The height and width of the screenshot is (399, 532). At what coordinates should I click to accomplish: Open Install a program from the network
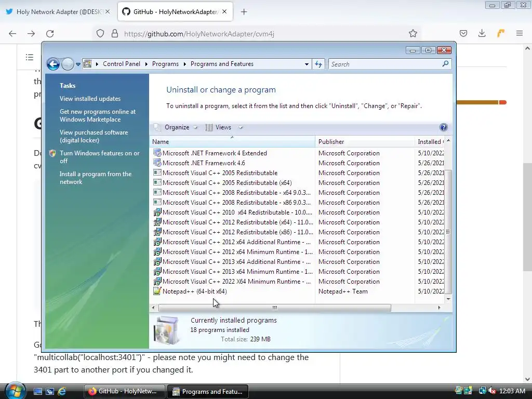pos(96,178)
